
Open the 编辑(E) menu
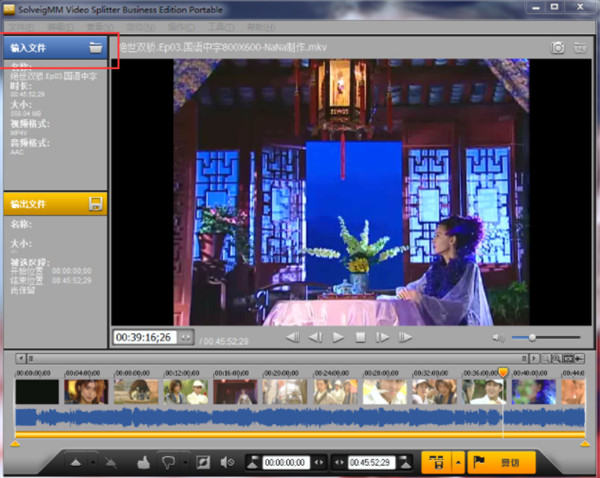click(x=60, y=27)
